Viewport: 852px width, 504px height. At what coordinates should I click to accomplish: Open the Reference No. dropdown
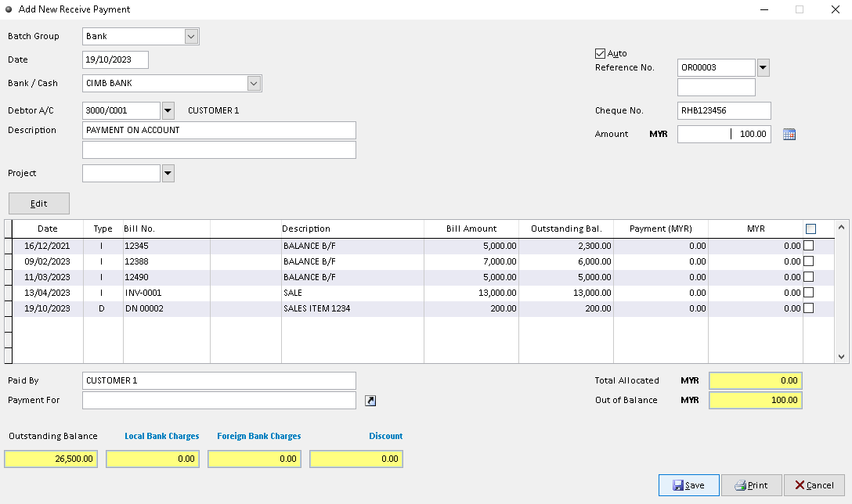point(762,67)
